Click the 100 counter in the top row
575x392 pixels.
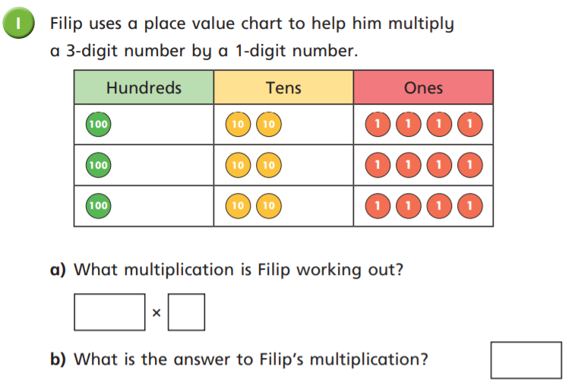(98, 123)
